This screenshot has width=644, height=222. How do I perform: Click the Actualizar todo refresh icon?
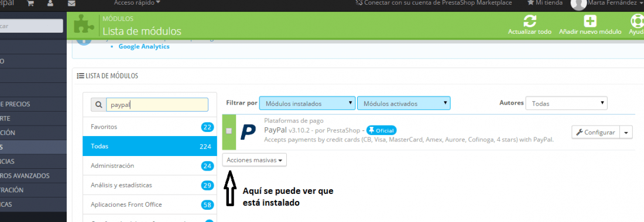coord(530,21)
